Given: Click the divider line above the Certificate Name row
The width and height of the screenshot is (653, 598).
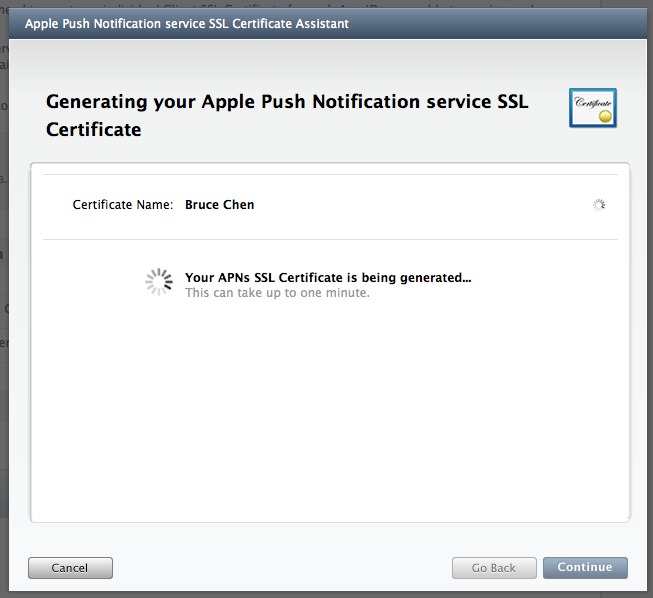Looking at the screenshot, I should (x=329, y=175).
